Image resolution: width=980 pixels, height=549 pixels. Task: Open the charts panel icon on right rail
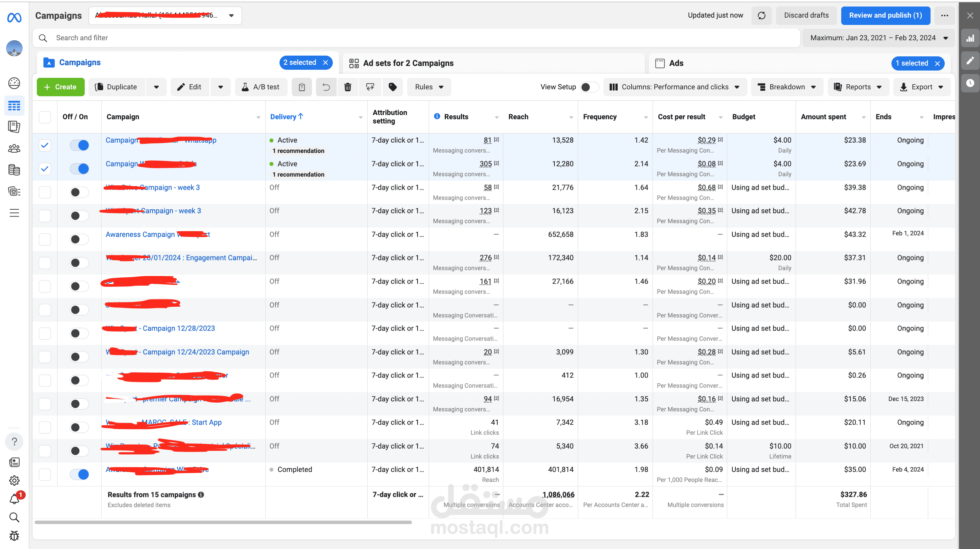click(970, 38)
